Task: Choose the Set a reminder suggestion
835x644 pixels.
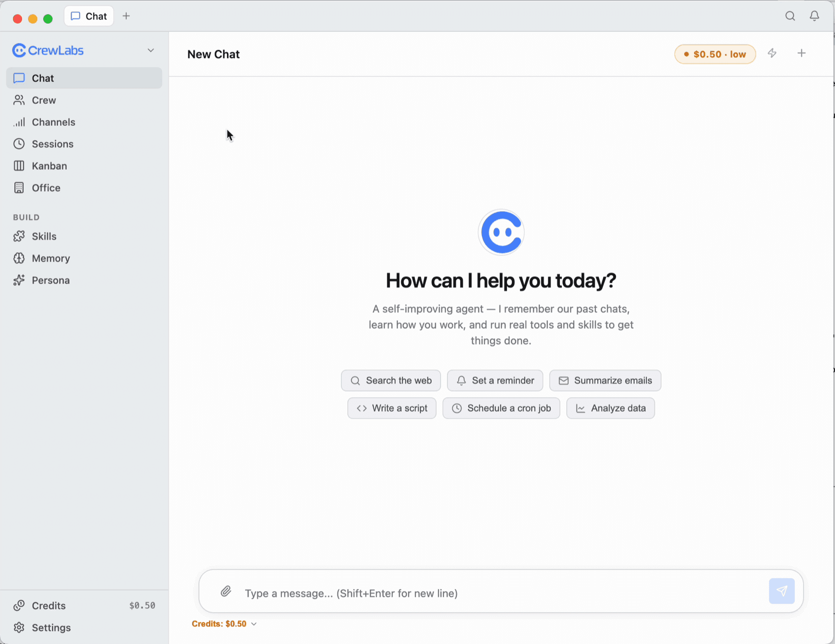Action: (495, 380)
